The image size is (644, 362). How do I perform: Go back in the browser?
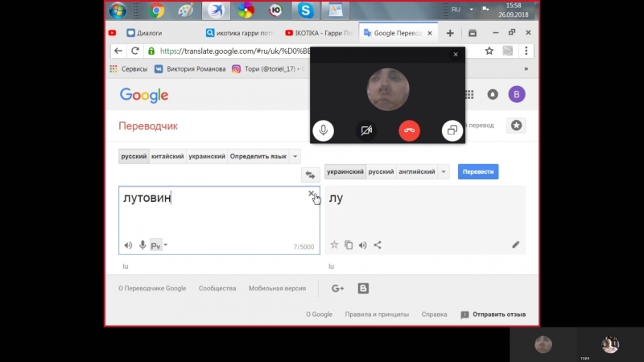pyautogui.click(x=118, y=51)
